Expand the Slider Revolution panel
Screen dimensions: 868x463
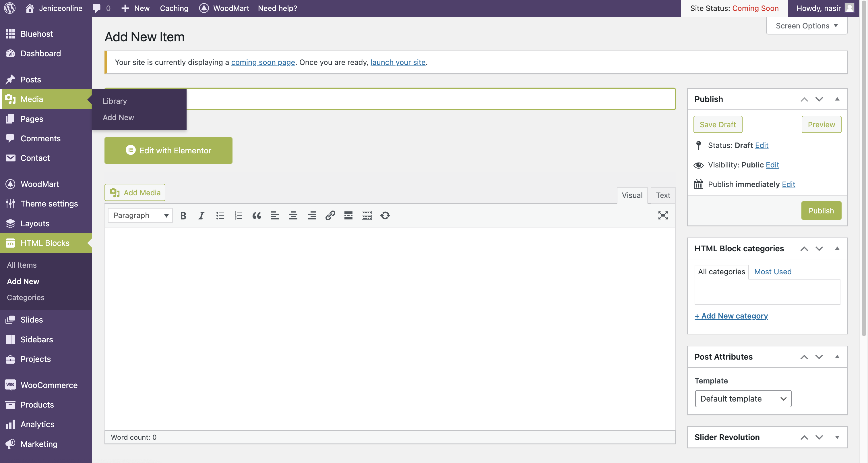tap(837, 437)
